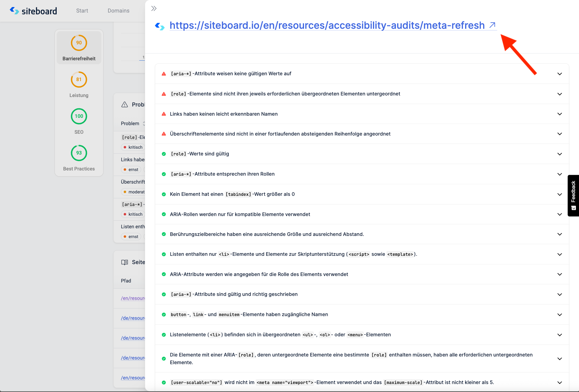The width and height of the screenshot is (579, 392).
Task: Click the 'moderat' severity badge
Action: [133, 192]
